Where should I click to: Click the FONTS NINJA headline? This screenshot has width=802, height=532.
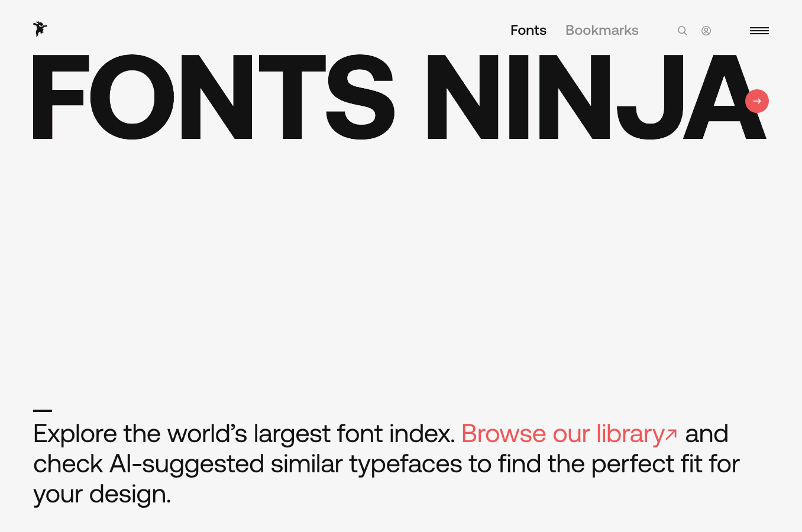coord(400,97)
